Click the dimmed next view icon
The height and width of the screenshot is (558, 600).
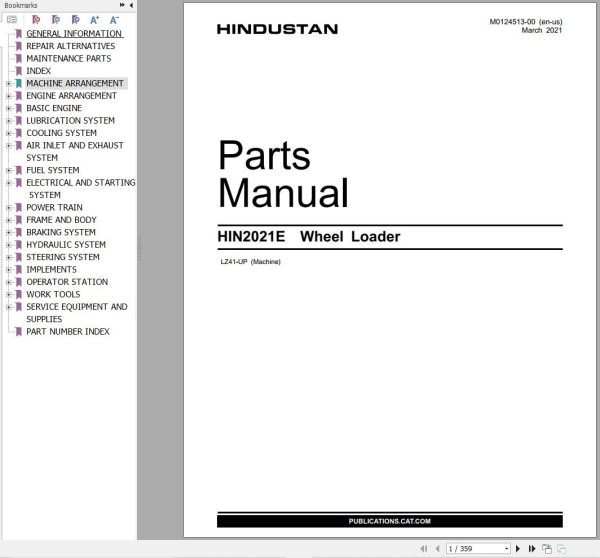point(561,548)
